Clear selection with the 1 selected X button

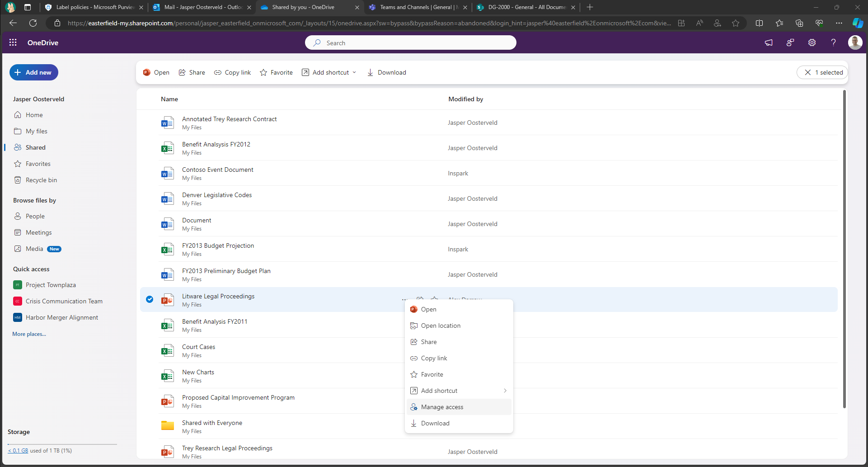pos(807,72)
